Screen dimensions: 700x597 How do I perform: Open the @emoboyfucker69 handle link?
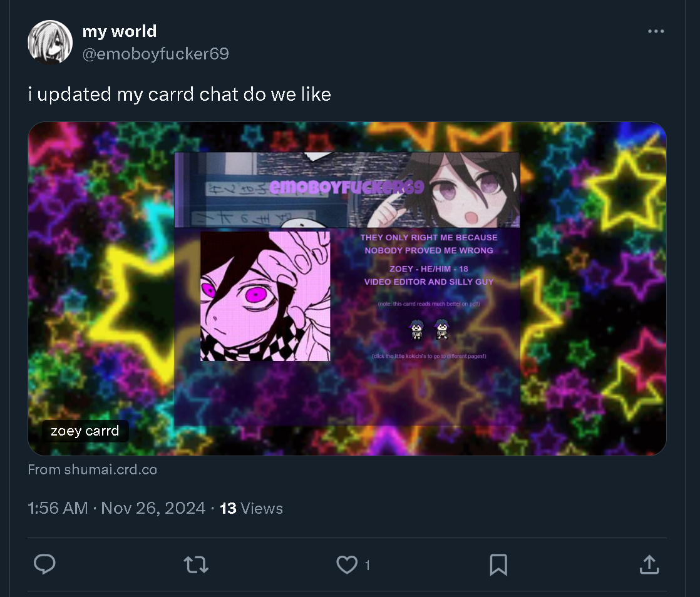pos(155,54)
